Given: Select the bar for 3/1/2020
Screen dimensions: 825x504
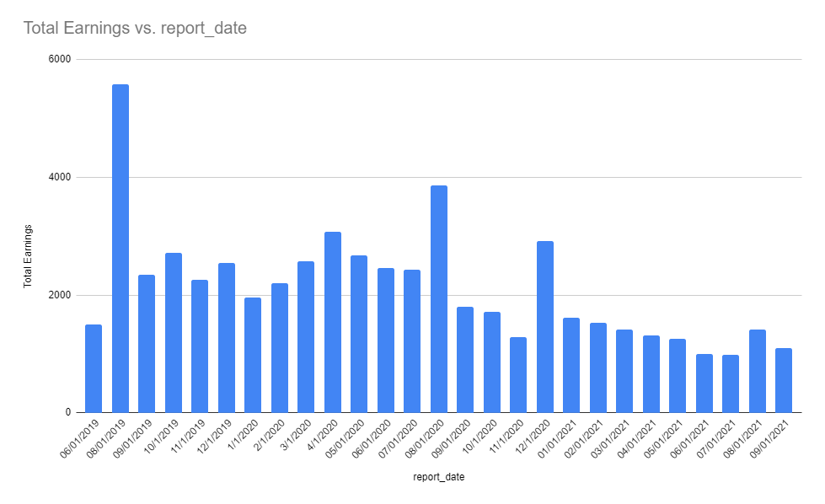Looking at the screenshot, I should [x=306, y=336].
